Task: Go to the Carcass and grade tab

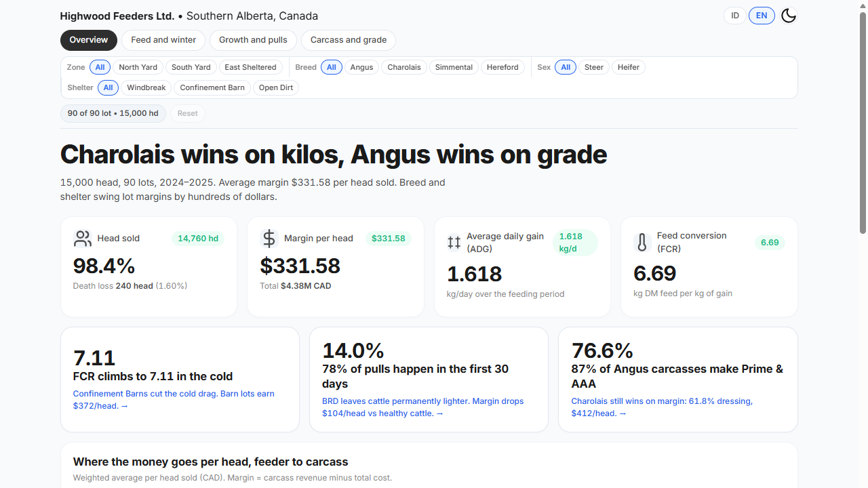Action: (349, 40)
